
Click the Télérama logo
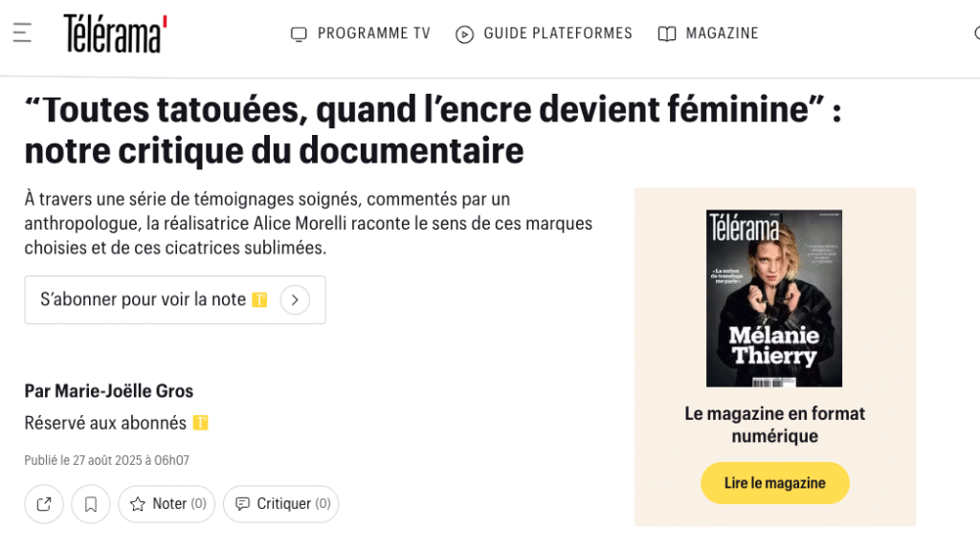(x=115, y=34)
